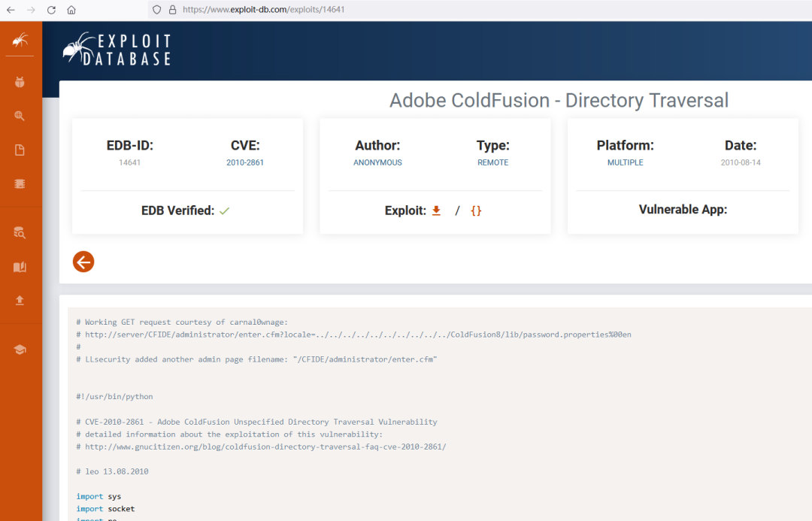Open Google Hacking Database globe-search icon
Viewport: 812px width, 521px height.
(x=20, y=116)
